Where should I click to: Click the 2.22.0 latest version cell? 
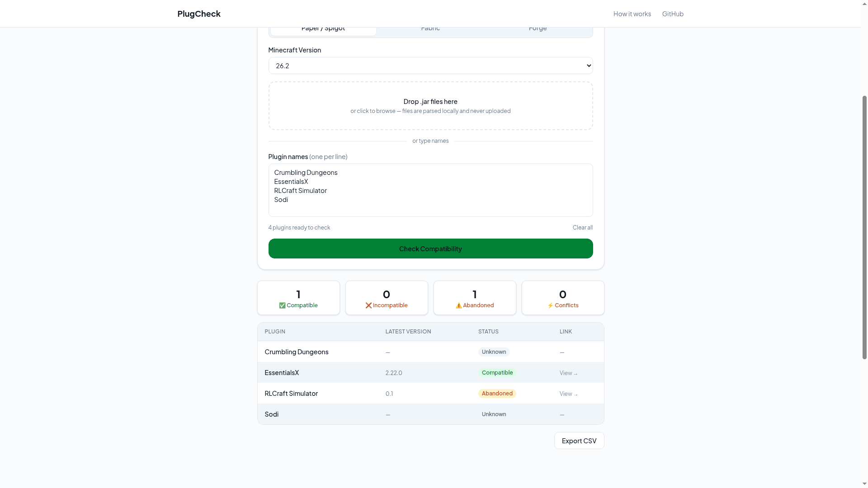[x=394, y=373]
